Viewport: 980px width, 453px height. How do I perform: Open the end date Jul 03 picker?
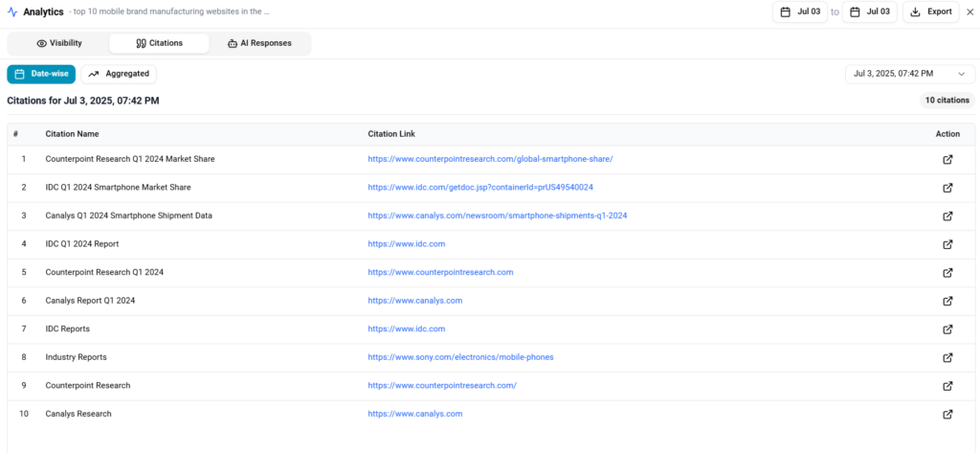[869, 11]
